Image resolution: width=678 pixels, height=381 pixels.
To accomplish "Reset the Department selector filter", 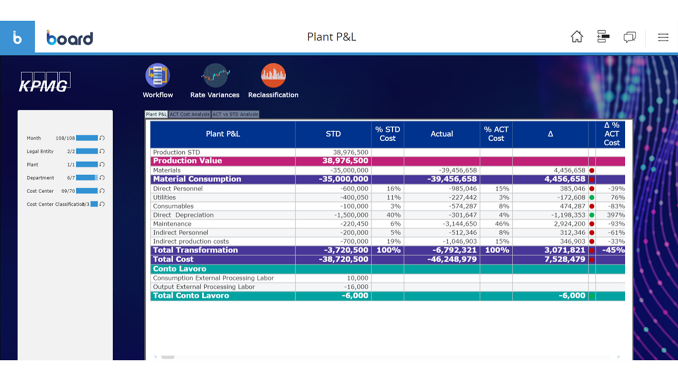I will (102, 178).
